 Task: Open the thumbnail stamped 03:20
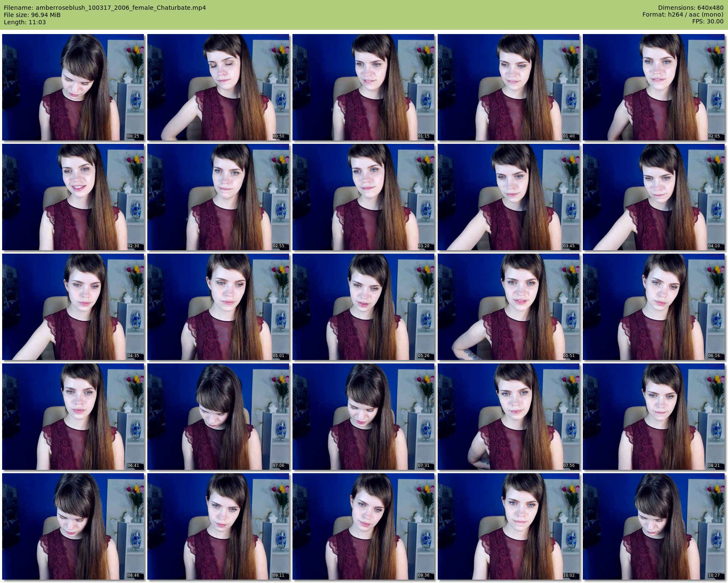point(364,197)
